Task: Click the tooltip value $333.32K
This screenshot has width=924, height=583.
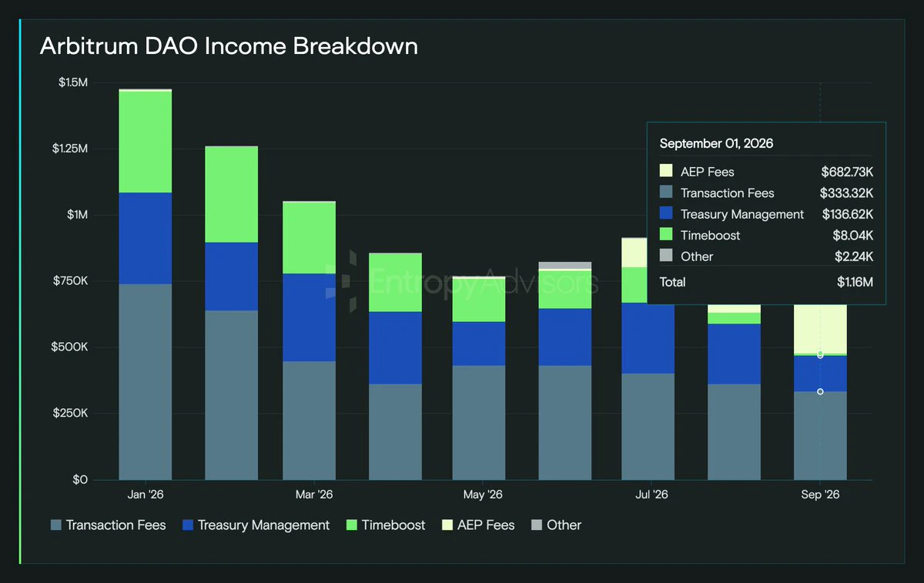Action: point(847,193)
